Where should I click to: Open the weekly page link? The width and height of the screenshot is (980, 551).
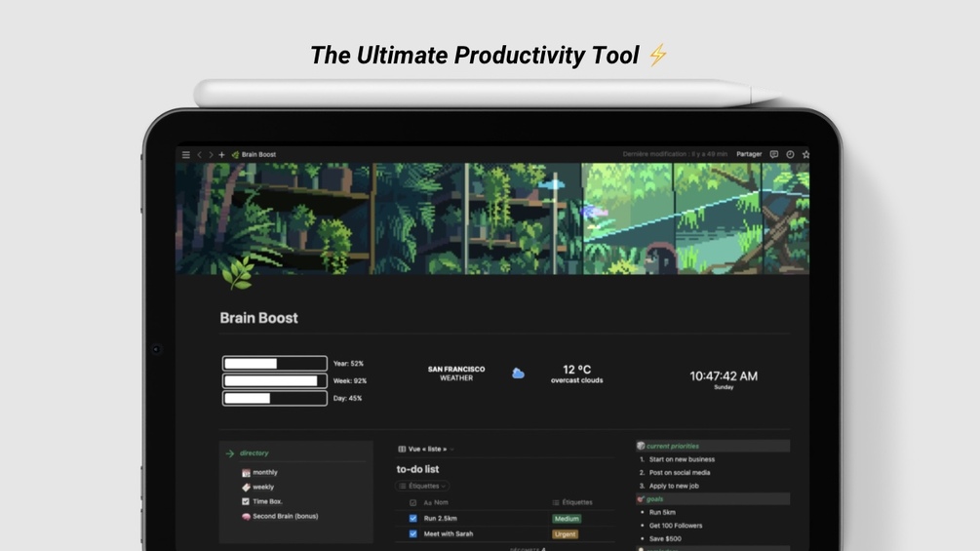[x=263, y=487]
